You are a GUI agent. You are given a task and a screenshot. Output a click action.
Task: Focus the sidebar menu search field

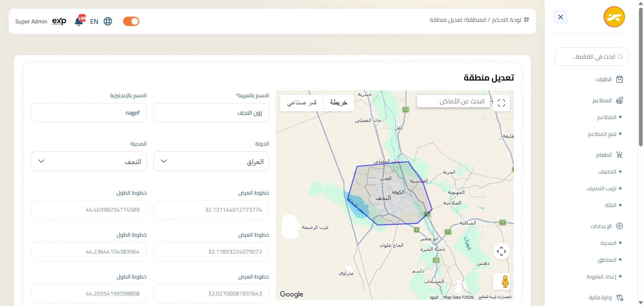coord(591,57)
